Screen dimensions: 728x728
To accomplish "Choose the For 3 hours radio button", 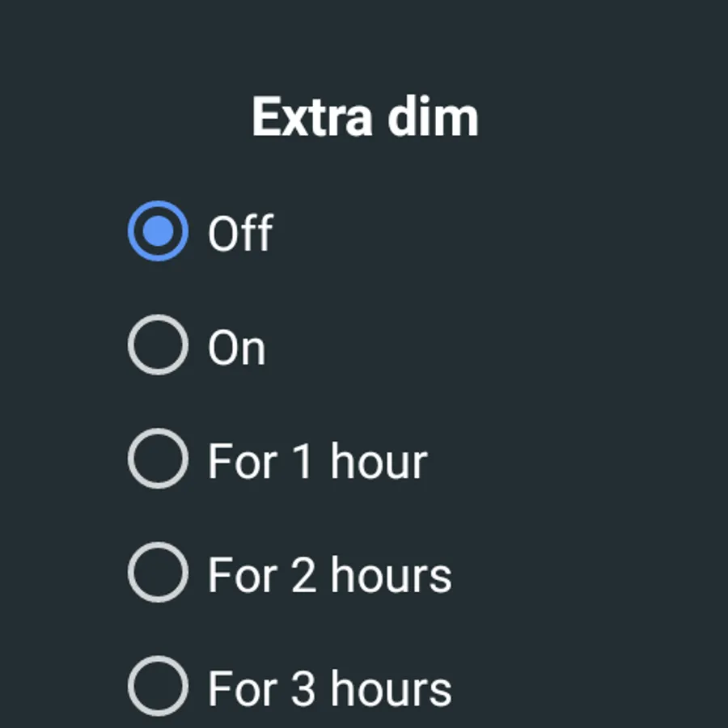I will 158,687.
